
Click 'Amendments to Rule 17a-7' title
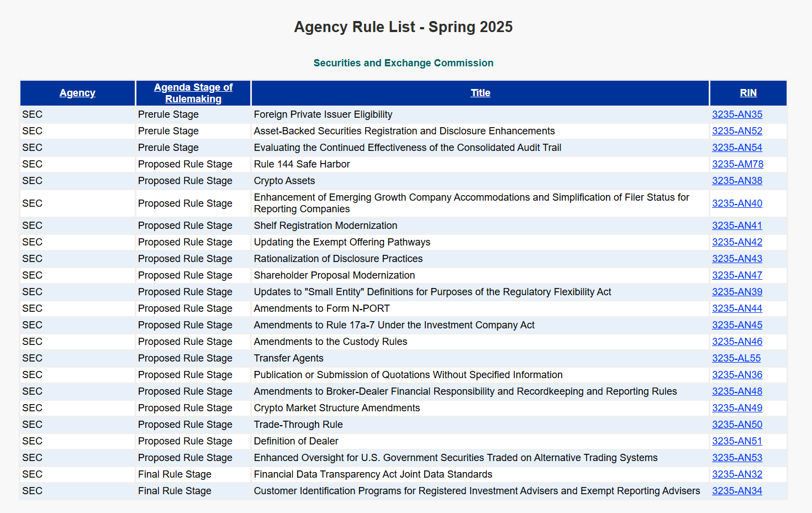click(x=394, y=325)
